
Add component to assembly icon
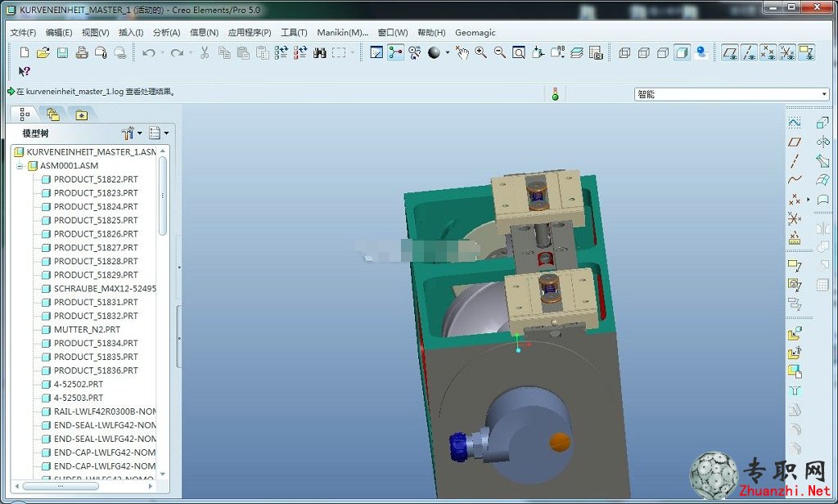tap(795, 334)
